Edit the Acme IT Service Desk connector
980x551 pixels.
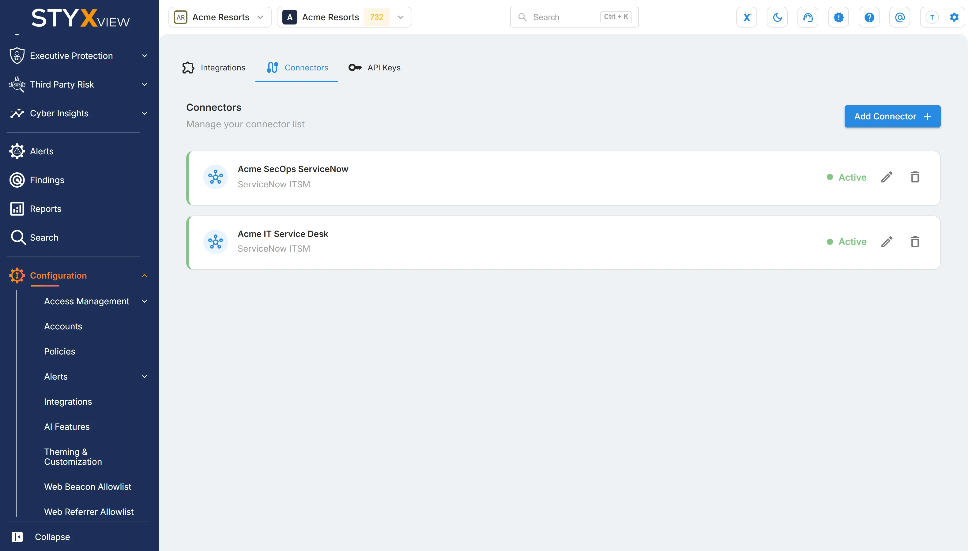click(x=886, y=242)
